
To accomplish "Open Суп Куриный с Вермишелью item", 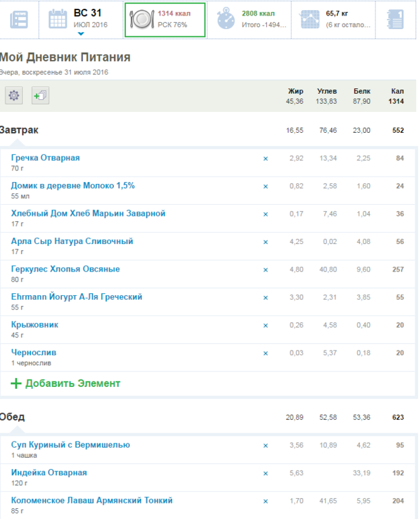I will point(70,445).
